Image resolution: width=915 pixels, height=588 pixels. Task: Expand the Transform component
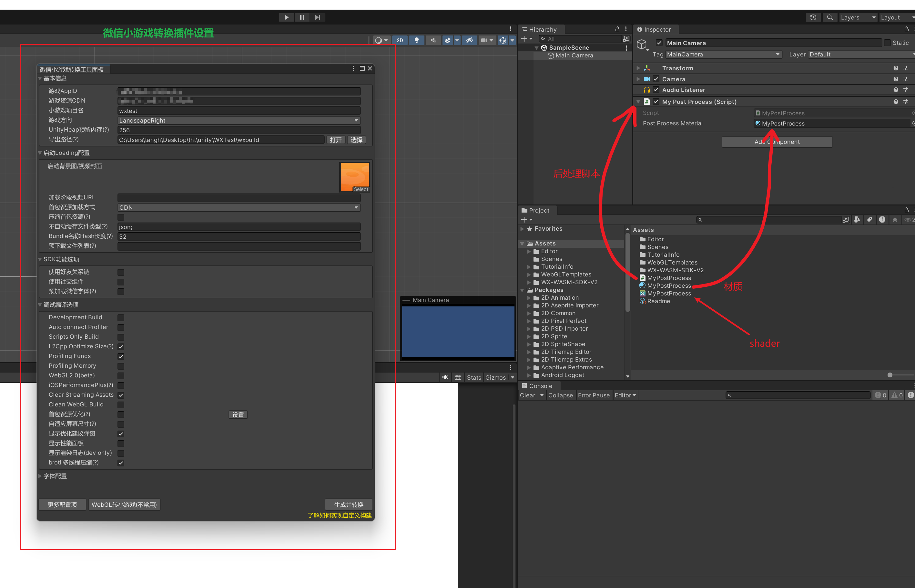[x=638, y=68]
